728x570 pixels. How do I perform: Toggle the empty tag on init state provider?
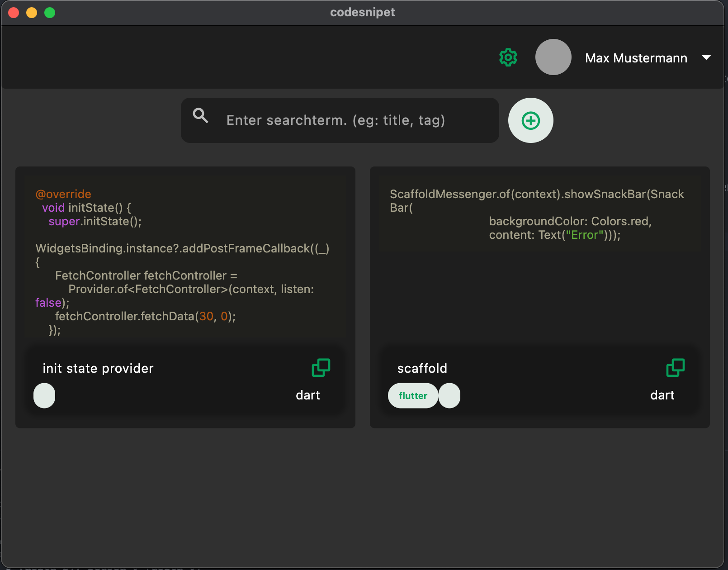(x=44, y=395)
